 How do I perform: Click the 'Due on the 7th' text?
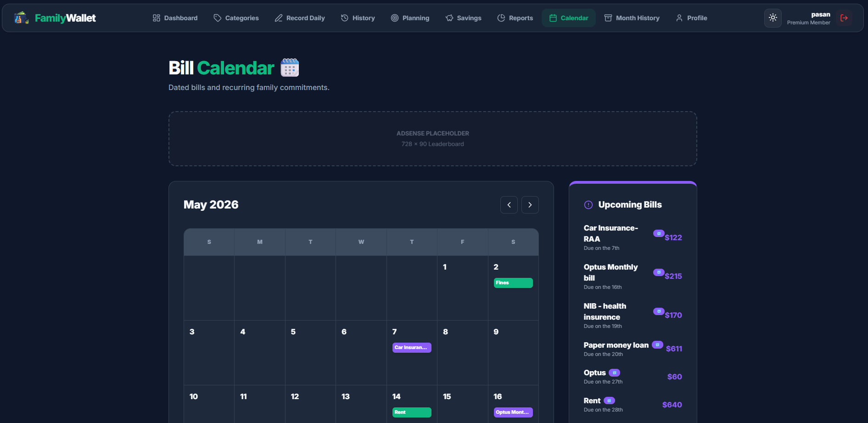click(x=601, y=248)
